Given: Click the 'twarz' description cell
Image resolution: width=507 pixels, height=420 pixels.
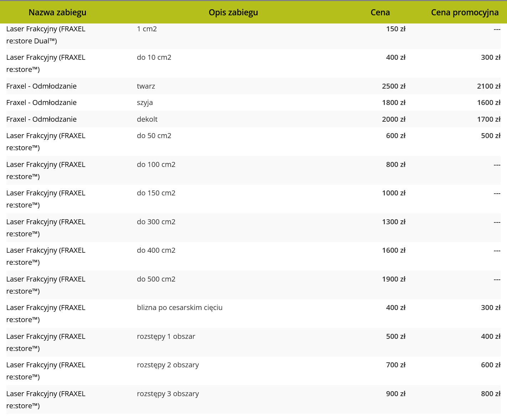Looking at the screenshot, I should coord(146,86).
